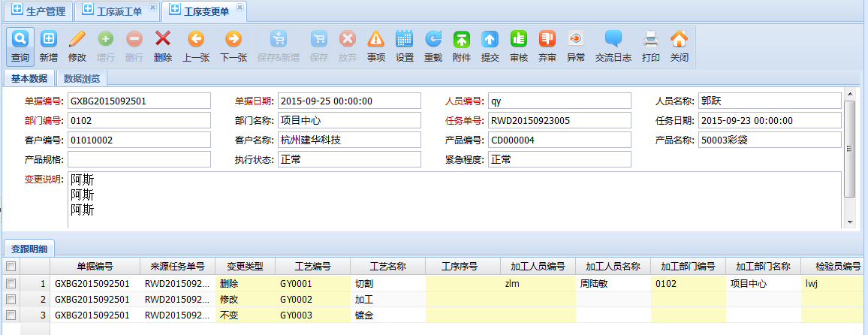Screen dimensions: 868x335
Task: Click the 单据编号 input field
Action: 138,101
